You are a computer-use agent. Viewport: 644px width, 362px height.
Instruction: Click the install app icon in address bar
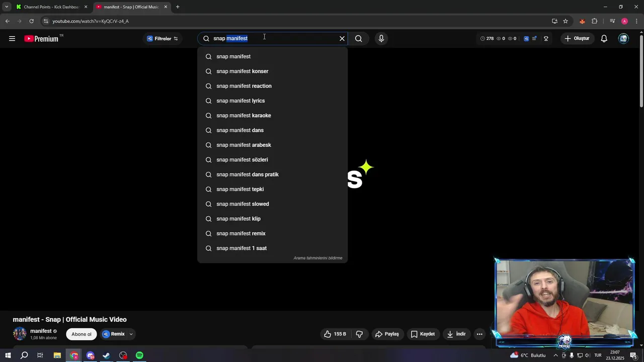[x=554, y=21]
